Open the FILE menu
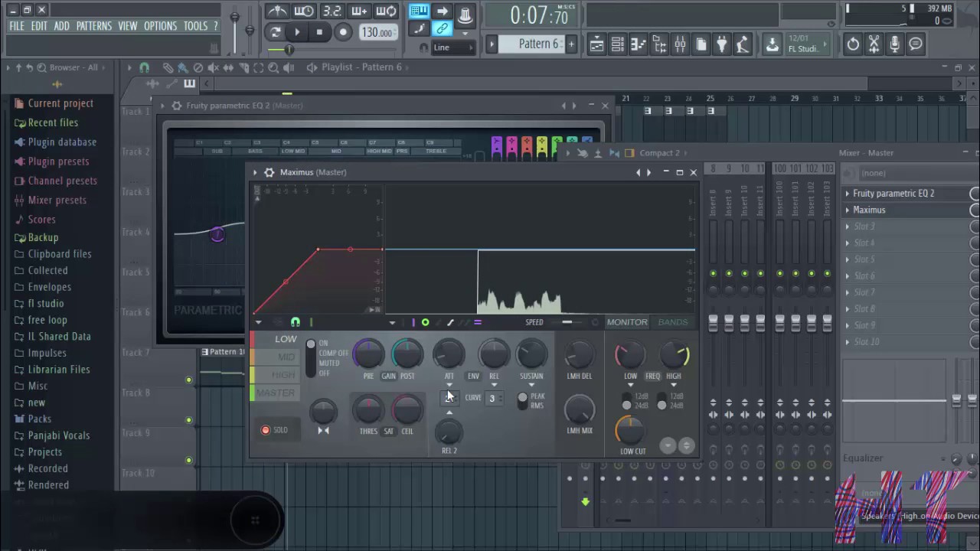The width and height of the screenshot is (980, 551). point(16,26)
